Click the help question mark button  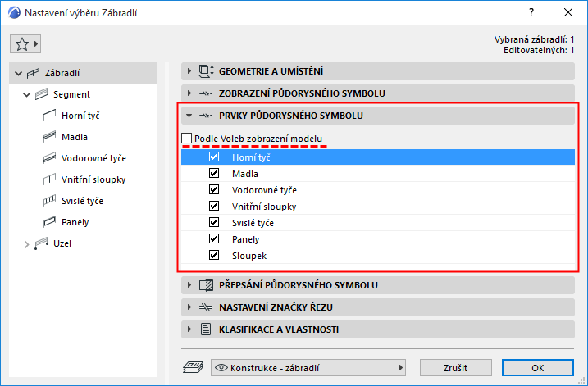click(x=531, y=12)
